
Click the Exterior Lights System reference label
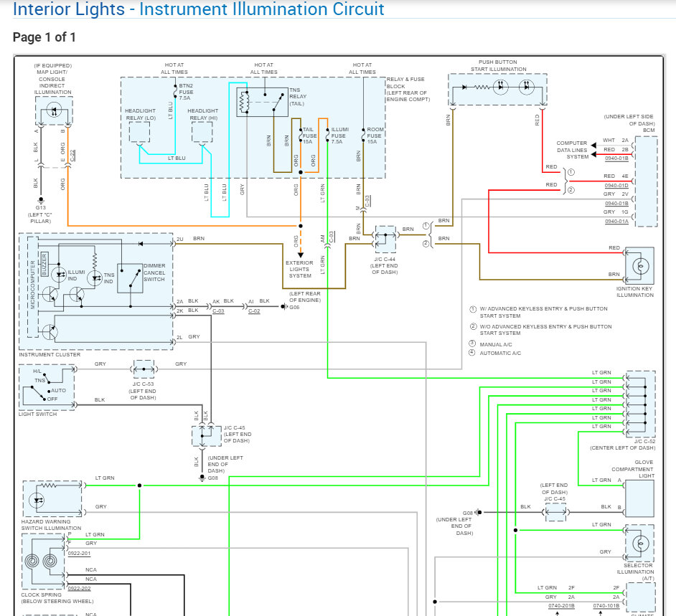tap(300, 270)
